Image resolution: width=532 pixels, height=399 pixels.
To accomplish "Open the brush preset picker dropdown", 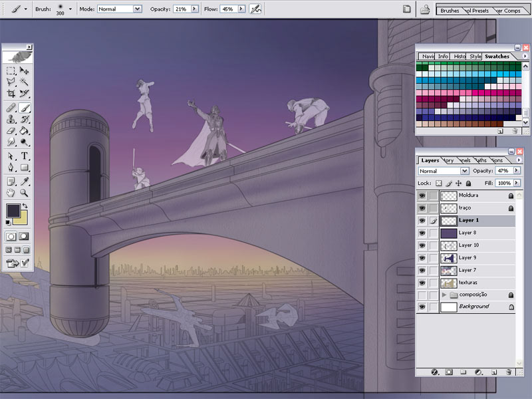I will tap(70, 9).
